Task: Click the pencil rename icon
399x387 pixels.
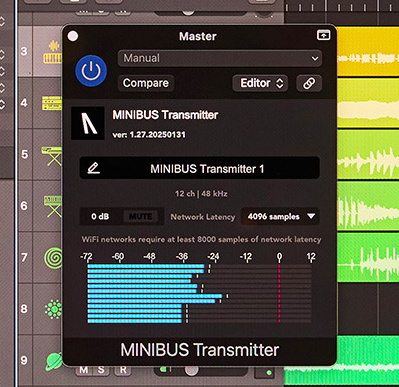Action: pyautogui.click(x=94, y=168)
